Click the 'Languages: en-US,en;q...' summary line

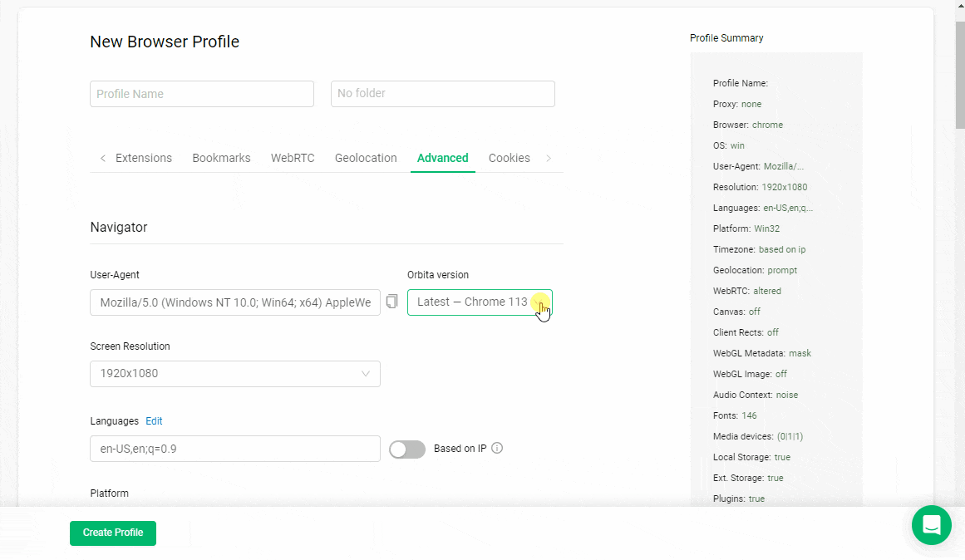pos(762,208)
